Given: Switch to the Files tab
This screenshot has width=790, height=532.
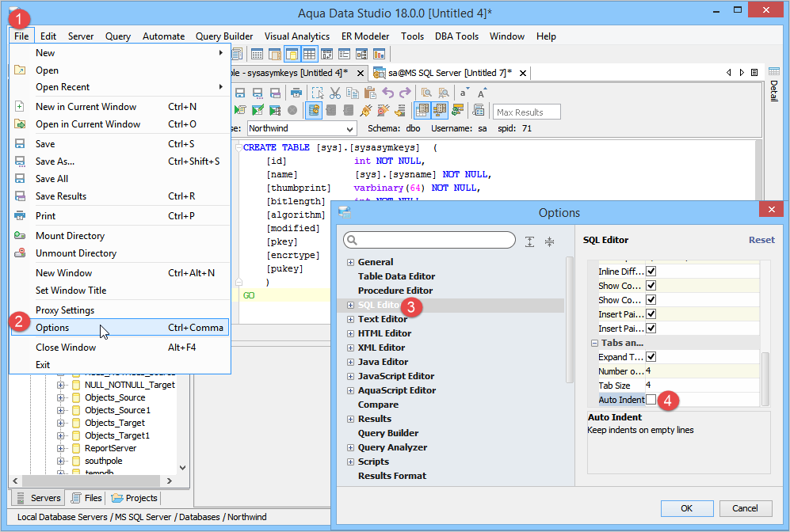Looking at the screenshot, I should 86,498.
